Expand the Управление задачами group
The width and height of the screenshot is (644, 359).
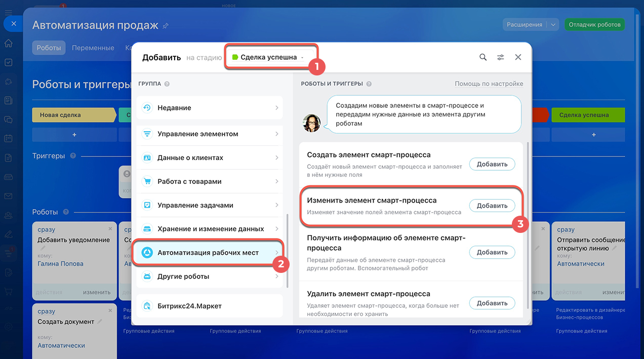210,205
